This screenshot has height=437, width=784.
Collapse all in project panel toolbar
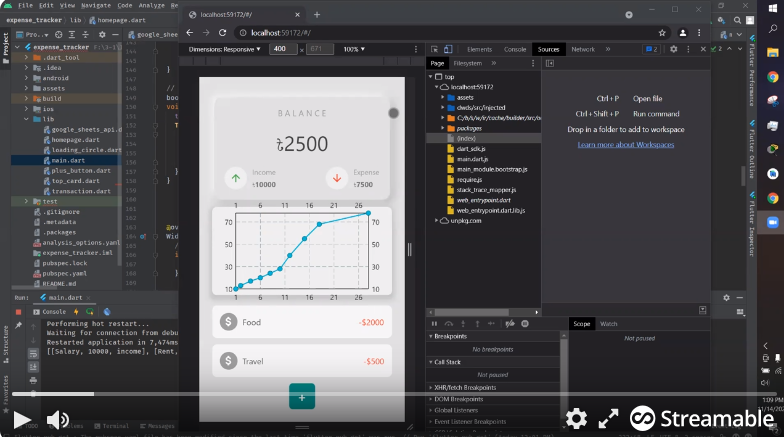(86, 34)
